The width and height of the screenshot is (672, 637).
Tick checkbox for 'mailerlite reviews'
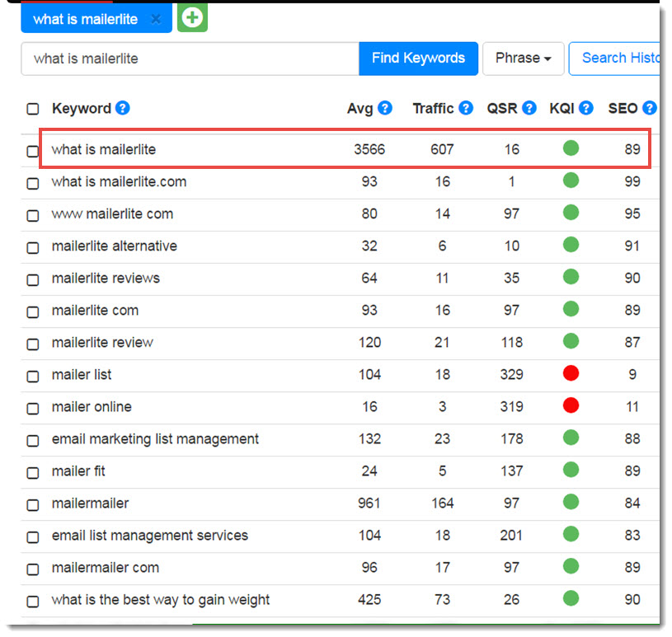33,279
